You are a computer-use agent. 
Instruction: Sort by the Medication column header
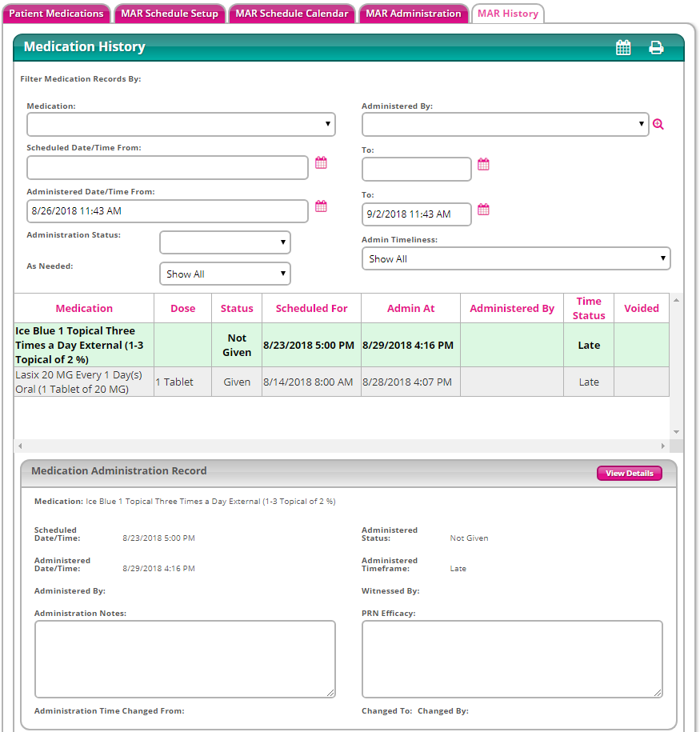coord(84,308)
